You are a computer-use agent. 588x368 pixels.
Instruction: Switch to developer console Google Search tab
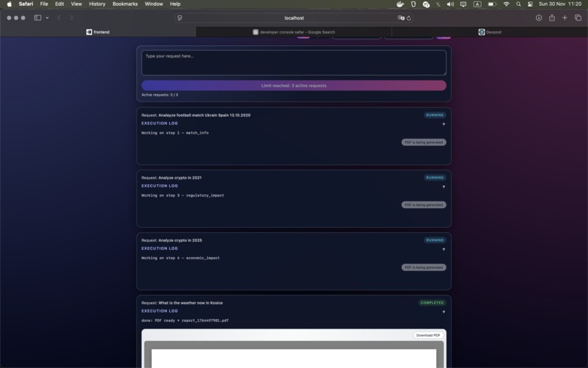tap(293, 32)
